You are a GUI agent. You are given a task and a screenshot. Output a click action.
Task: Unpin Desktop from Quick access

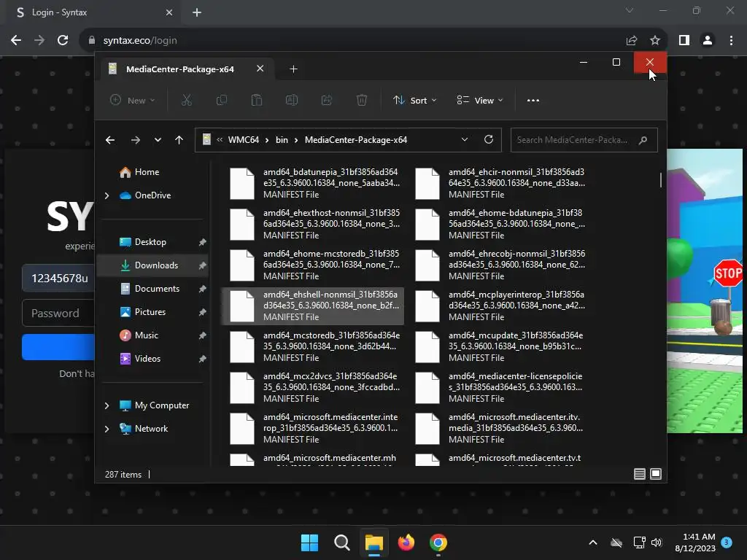pos(203,242)
